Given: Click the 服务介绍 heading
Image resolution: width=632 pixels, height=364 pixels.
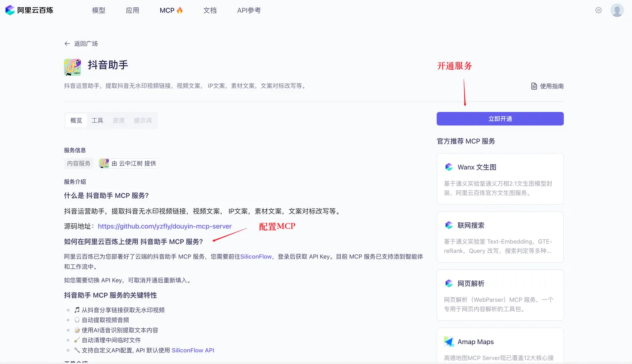Looking at the screenshot, I should click(x=75, y=182).
